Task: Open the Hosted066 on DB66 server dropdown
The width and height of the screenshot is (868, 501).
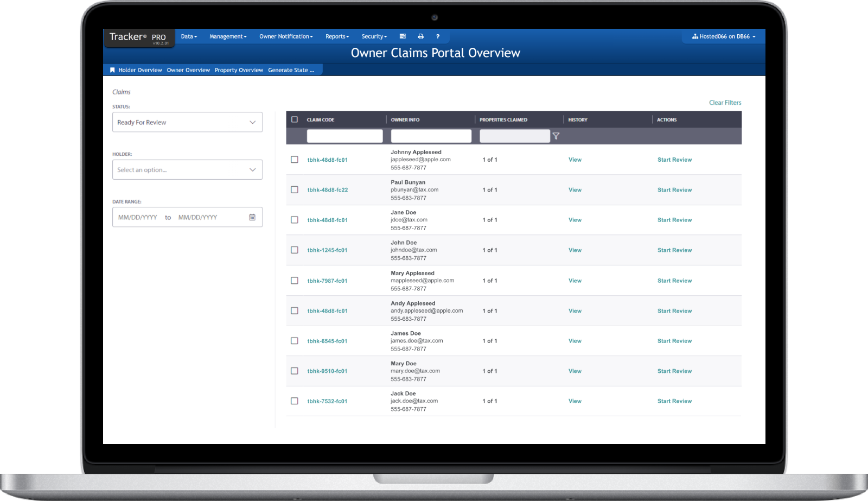Action: tap(724, 36)
